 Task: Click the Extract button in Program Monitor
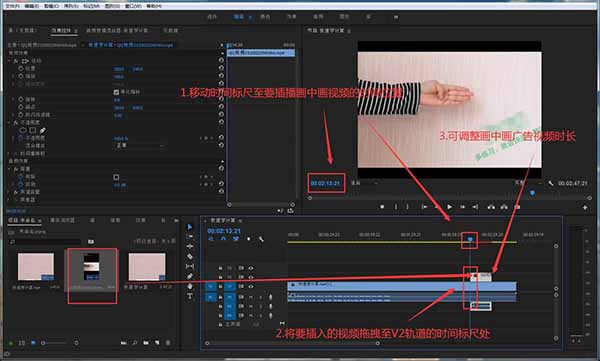(504, 207)
